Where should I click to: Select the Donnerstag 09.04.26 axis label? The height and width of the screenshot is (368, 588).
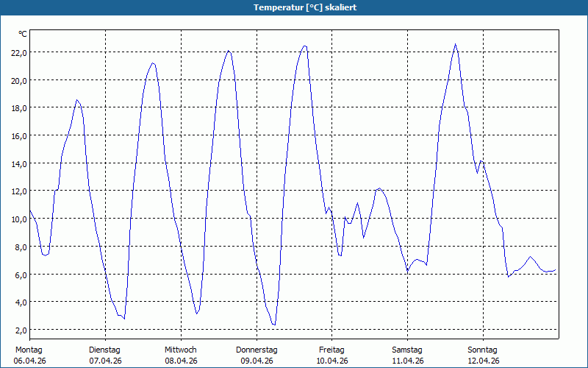257,355
